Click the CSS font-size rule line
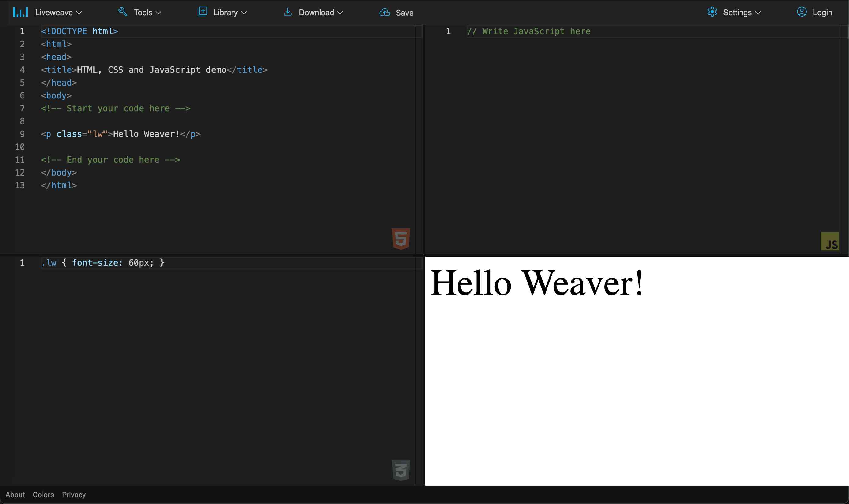The height and width of the screenshot is (504, 849). coord(102,263)
